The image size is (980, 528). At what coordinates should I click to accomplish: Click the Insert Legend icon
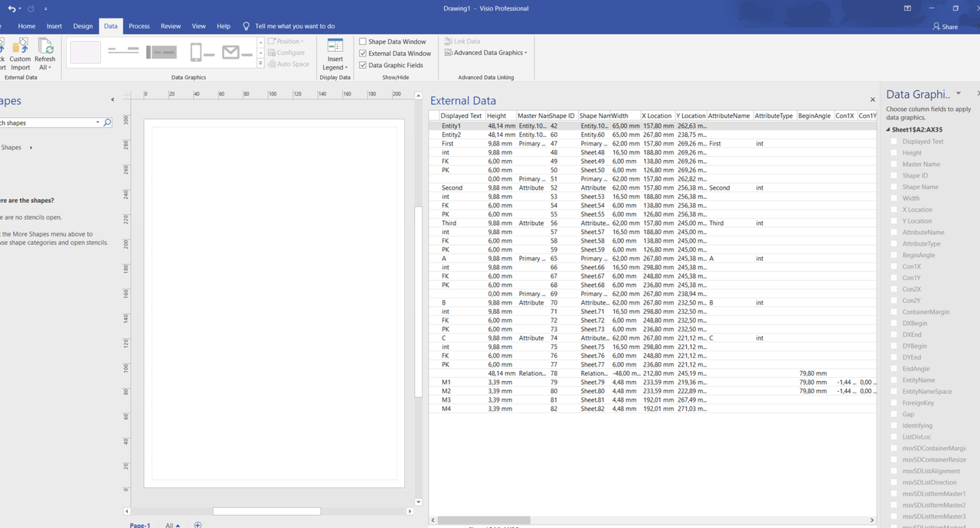pos(335,46)
